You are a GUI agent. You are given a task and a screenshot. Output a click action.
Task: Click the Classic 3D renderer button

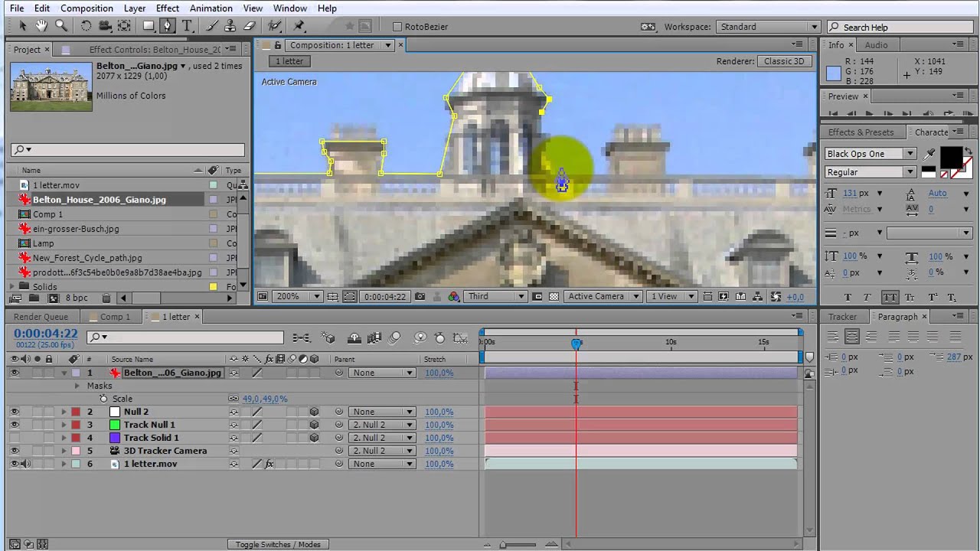pyautogui.click(x=784, y=61)
